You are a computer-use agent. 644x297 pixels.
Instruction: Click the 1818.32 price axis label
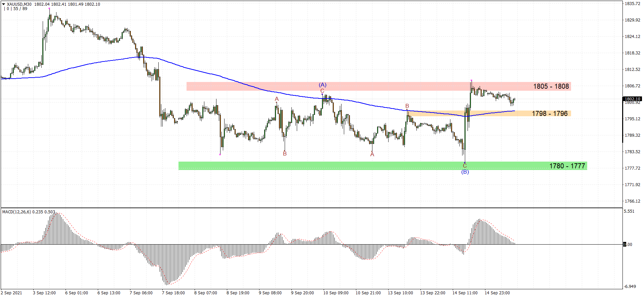point(632,53)
